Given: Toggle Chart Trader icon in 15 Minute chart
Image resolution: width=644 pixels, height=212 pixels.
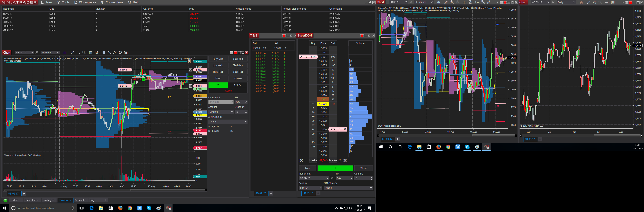Looking at the screenshot, I should pyautogui.click(x=103, y=53).
